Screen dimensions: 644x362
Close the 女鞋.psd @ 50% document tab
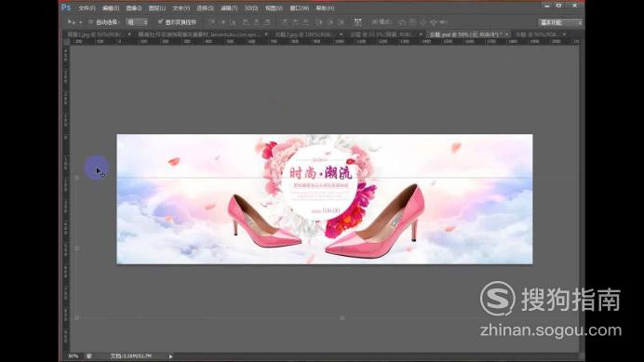507,34
